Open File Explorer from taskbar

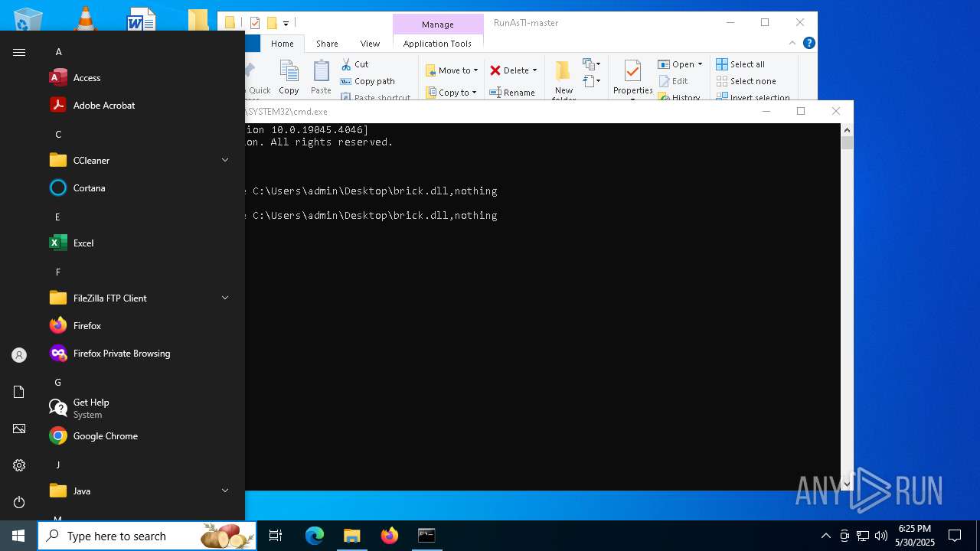351,536
